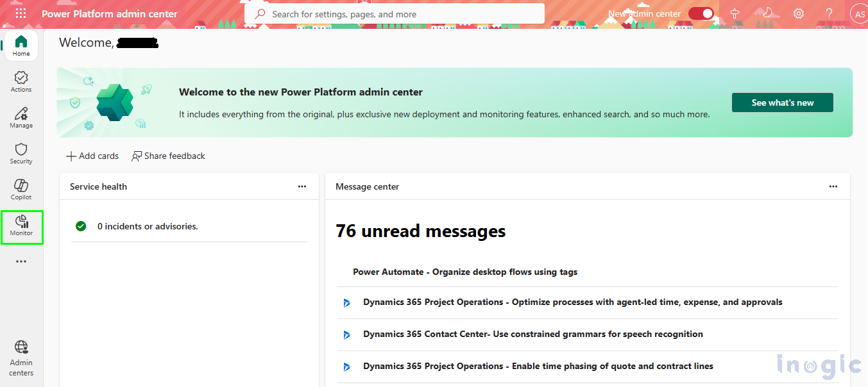Open the Settings gear menu

click(797, 13)
